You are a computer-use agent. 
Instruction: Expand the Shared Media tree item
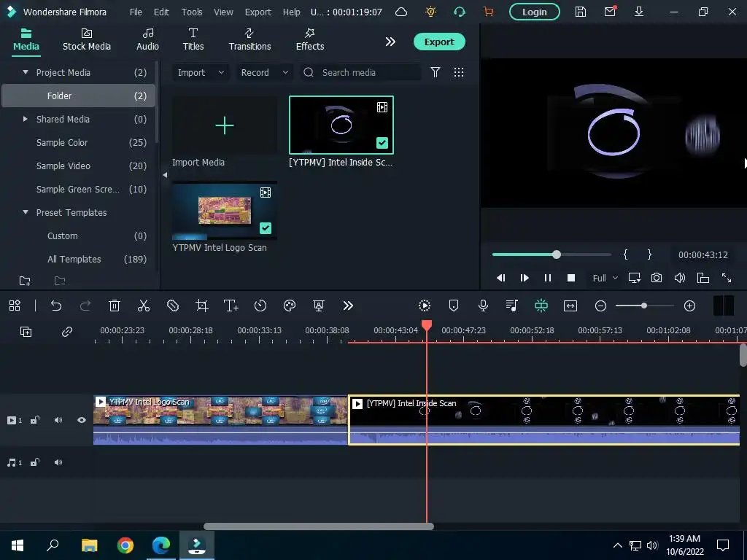(x=26, y=119)
